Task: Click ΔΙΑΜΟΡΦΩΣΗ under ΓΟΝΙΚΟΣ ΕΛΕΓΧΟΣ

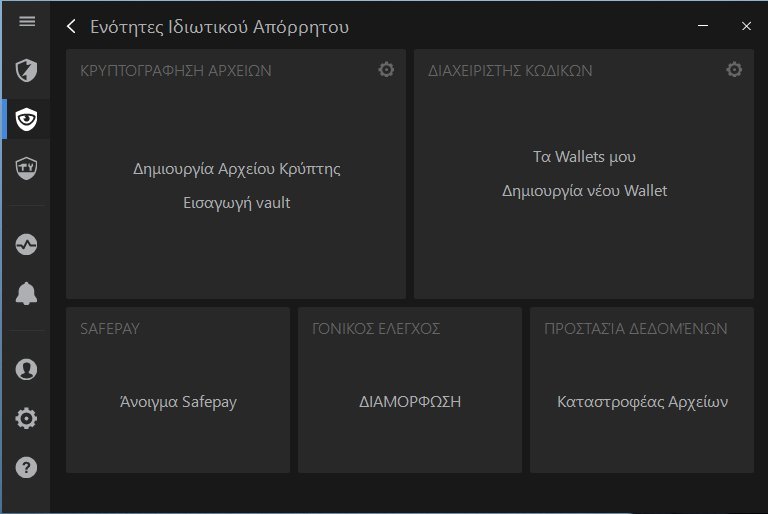Action: tap(410, 402)
